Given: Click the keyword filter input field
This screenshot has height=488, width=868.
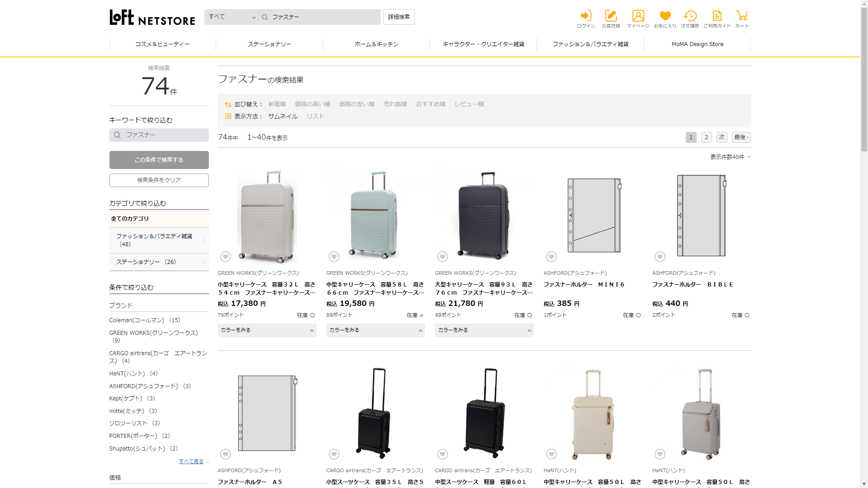Looking at the screenshot, I should [x=159, y=135].
